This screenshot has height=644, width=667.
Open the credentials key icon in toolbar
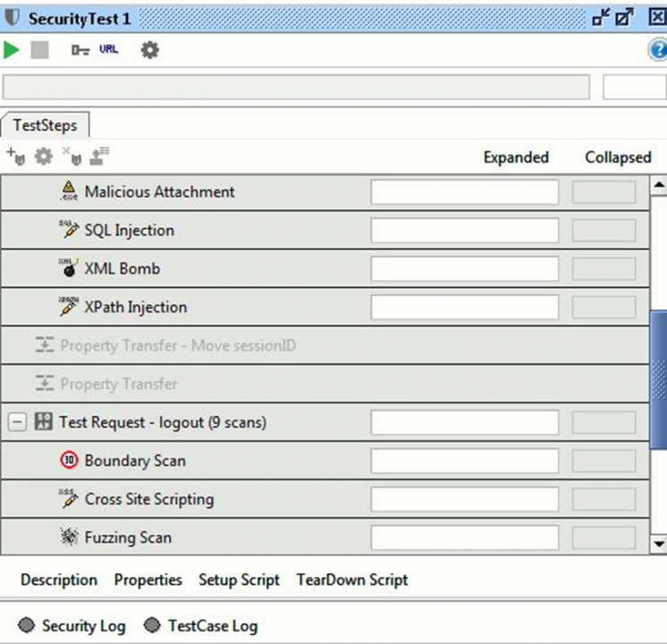(80, 50)
